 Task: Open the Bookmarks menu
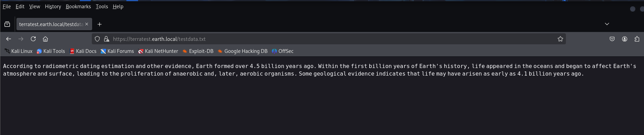tap(78, 7)
